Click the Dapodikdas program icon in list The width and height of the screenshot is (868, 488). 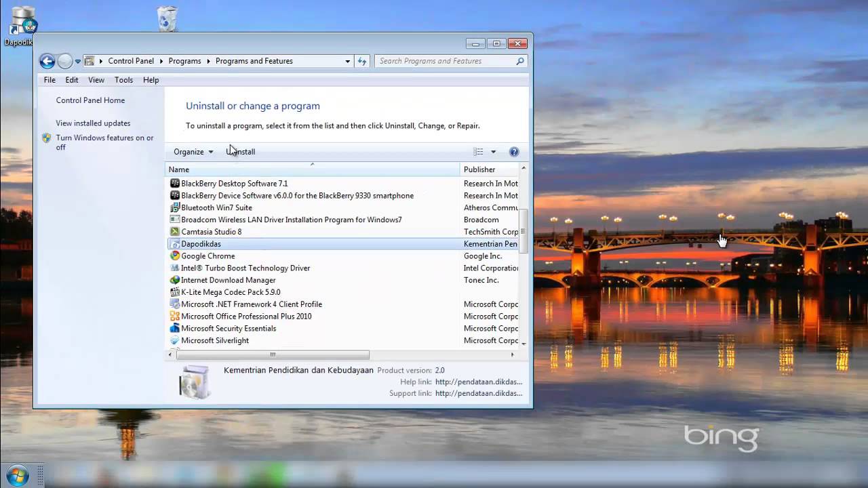pos(175,244)
